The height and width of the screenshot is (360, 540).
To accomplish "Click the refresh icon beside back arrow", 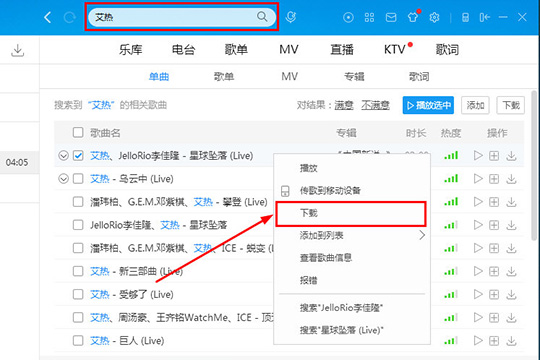I will (69, 17).
